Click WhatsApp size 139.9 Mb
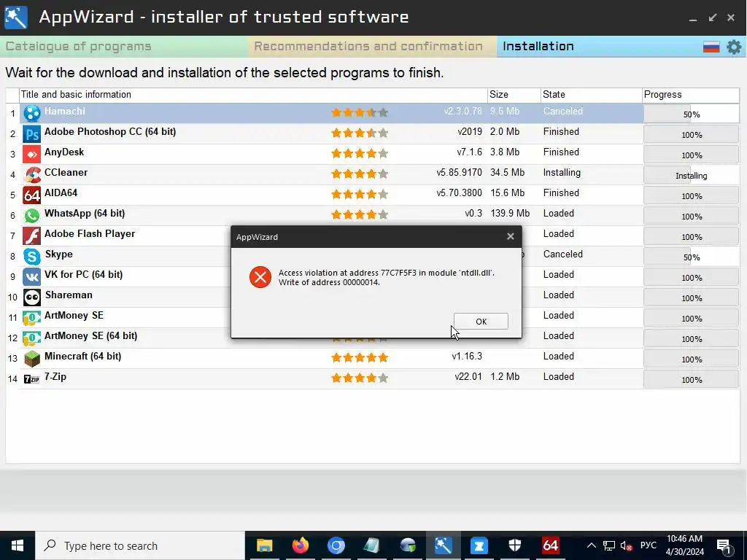Image resolution: width=747 pixels, height=560 pixels. click(510, 214)
